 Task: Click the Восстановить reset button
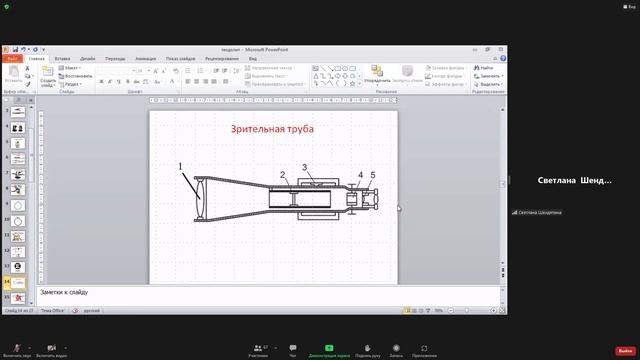point(76,76)
